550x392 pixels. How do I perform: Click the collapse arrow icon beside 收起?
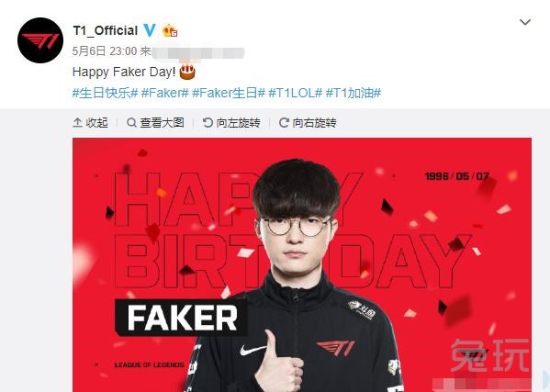click(x=77, y=123)
